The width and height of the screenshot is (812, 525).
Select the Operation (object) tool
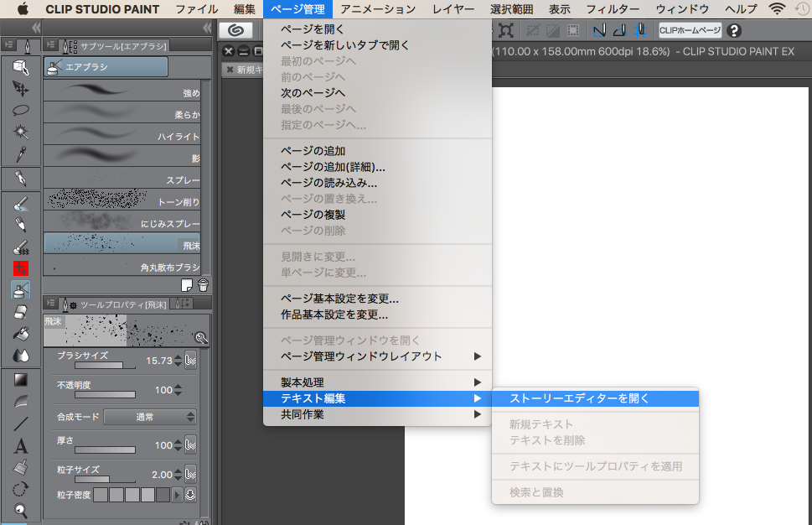coord(21,67)
